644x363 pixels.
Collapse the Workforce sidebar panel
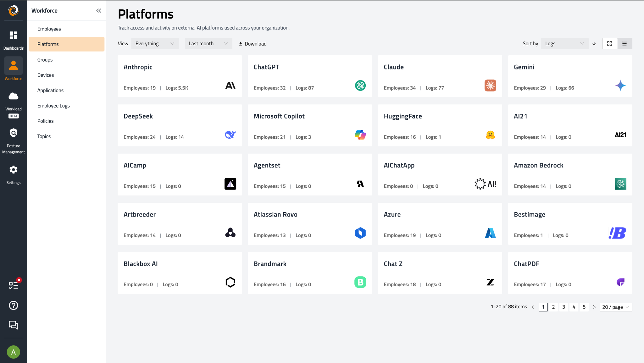point(99,11)
